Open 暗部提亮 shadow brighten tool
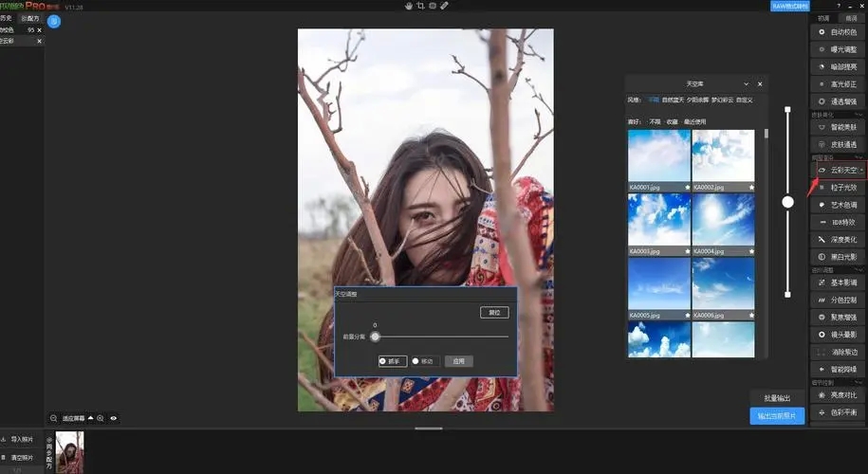 point(837,66)
